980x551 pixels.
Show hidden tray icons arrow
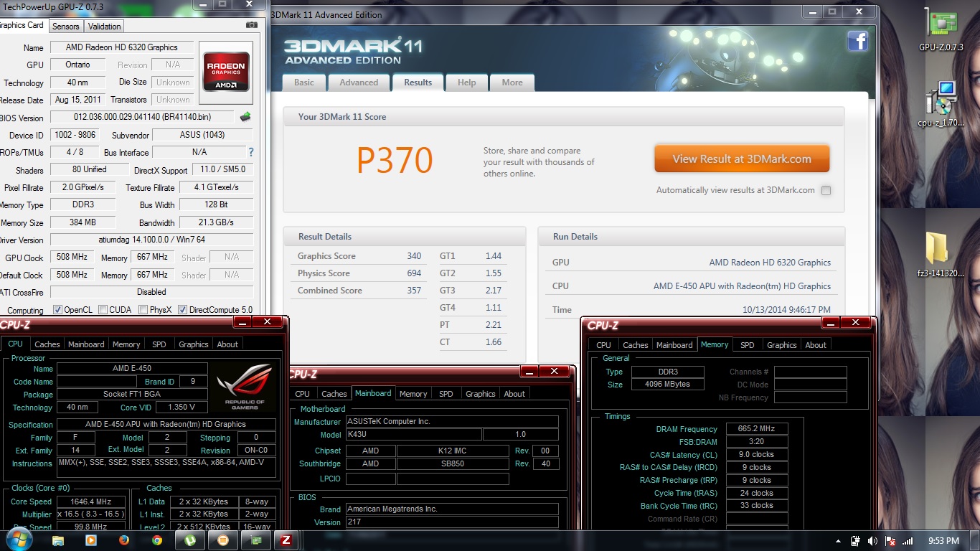pyautogui.click(x=838, y=541)
